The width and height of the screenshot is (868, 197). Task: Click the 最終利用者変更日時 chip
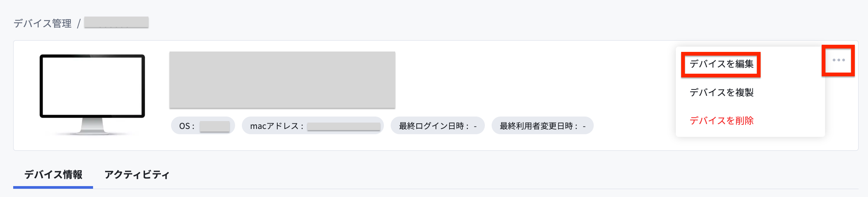(542, 126)
